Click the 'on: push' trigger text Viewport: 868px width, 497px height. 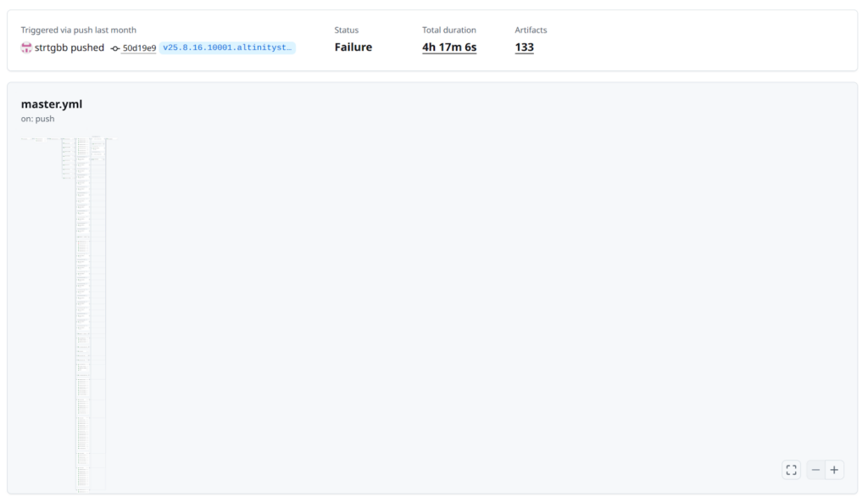38,119
